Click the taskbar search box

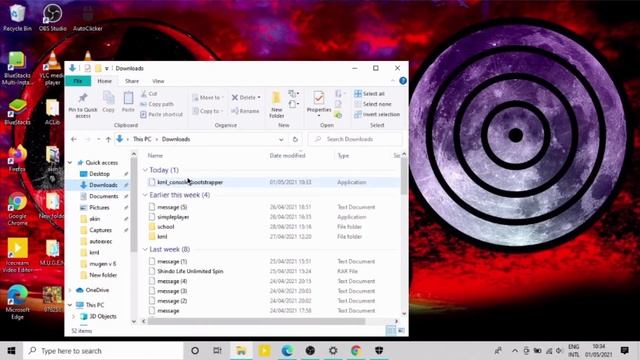(103, 351)
